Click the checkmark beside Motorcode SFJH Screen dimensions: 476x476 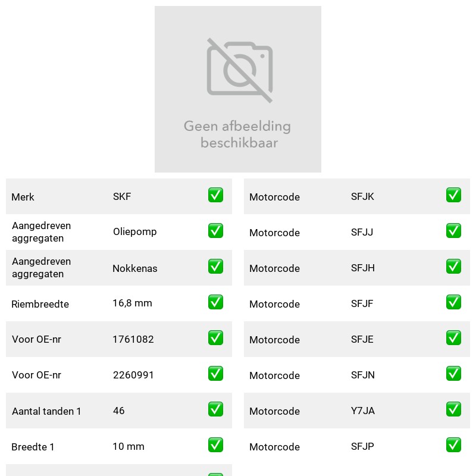pyautogui.click(x=453, y=266)
